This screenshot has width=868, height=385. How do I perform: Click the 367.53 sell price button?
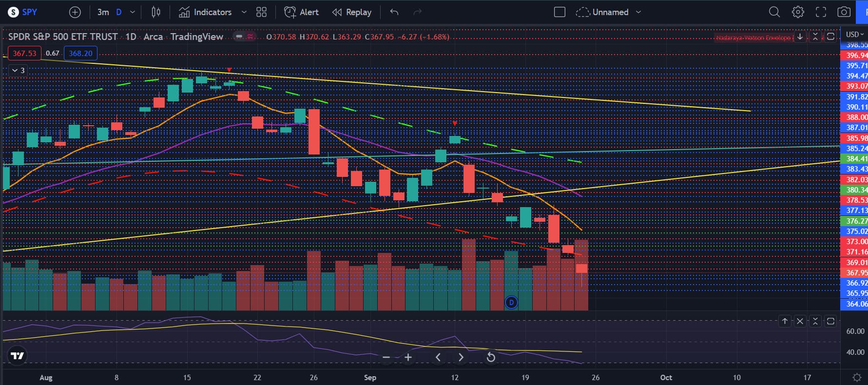pos(24,53)
